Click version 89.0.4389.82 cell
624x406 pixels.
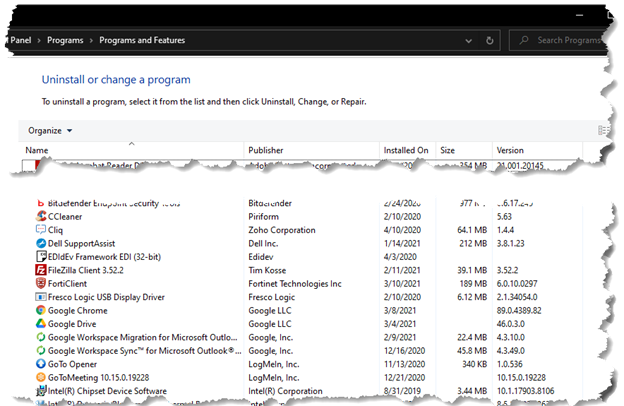coord(519,310)
